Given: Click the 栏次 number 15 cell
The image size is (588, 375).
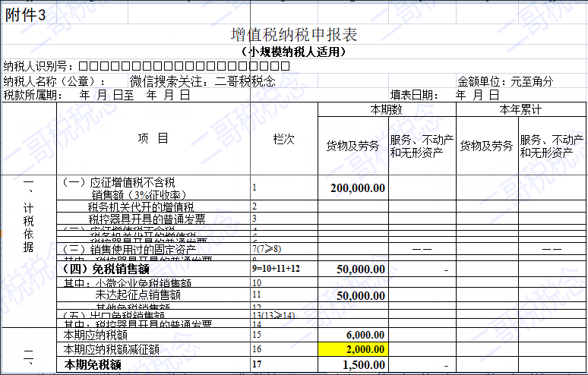Looking at the screenshot, I should [284, 335].
